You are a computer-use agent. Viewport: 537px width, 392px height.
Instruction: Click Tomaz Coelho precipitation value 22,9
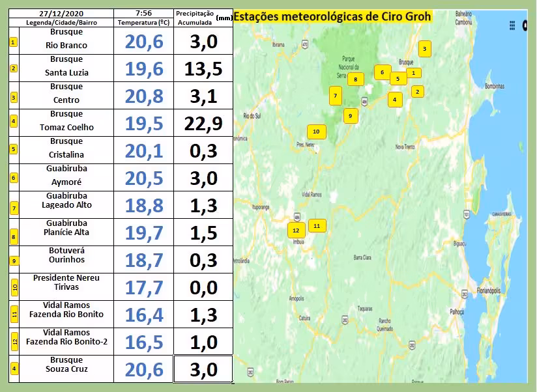(203, 122)
